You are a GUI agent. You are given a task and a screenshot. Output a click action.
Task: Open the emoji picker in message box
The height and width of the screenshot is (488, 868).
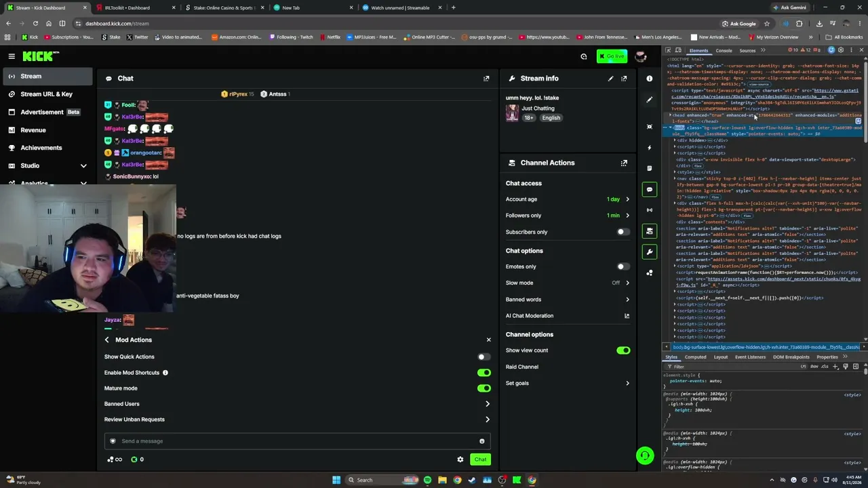[x=482, y=441]
